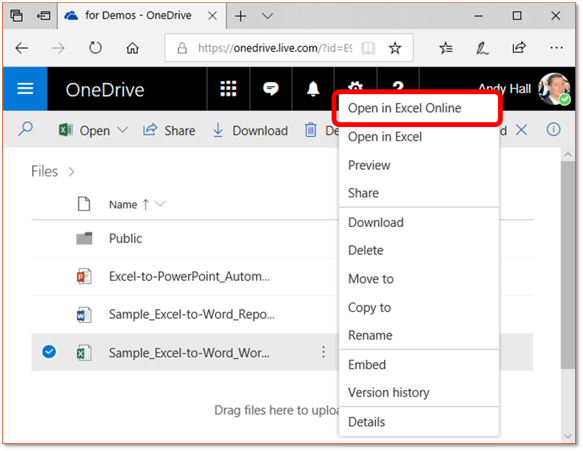
Task: Choose Open in Excel Online
Action: pos(419,108)
